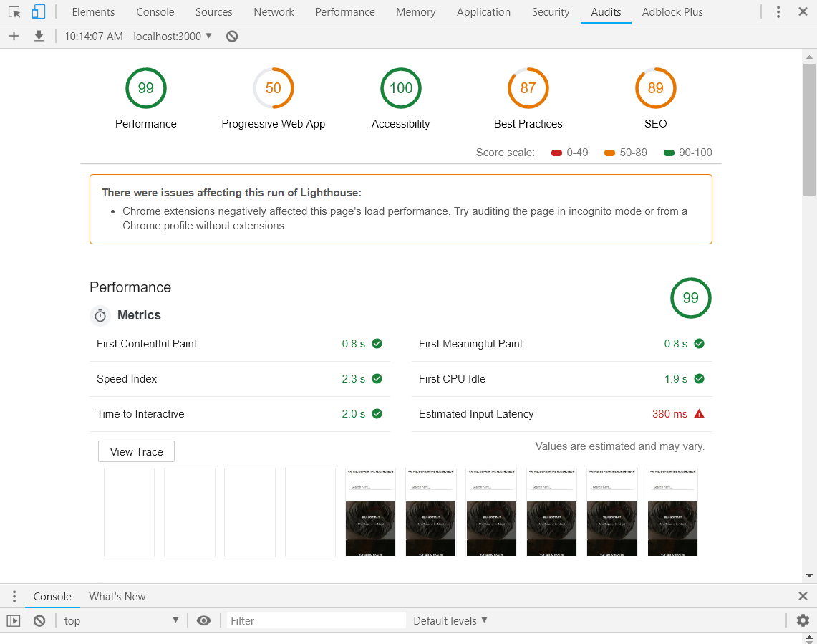Focus the console Filter field
Image resolution: width=817 pixels, height=644 pixels.
pos(316,620)
